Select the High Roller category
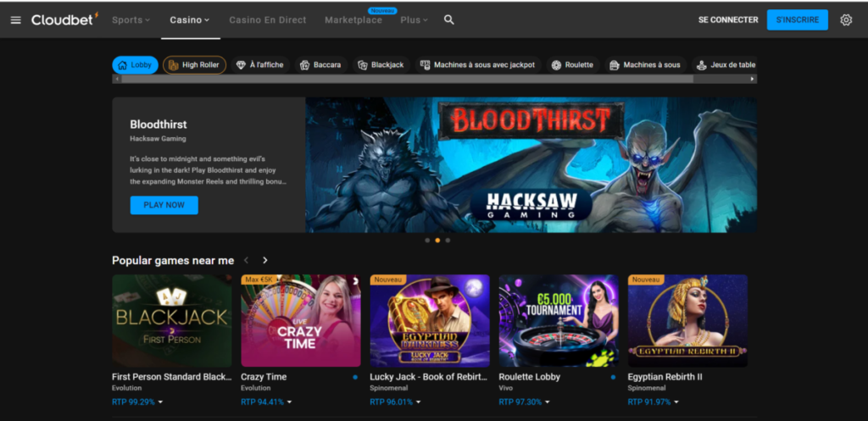 tap(194, 65)
